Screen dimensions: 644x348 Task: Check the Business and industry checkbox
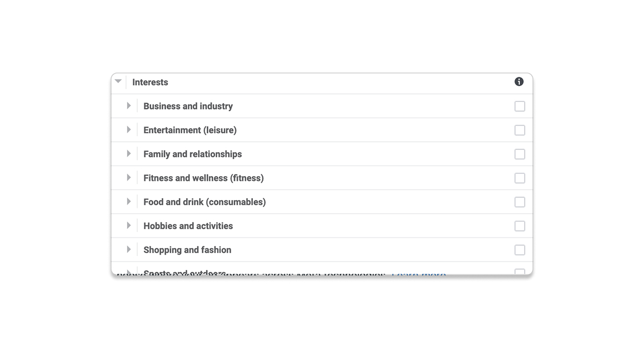pos(519,106)
